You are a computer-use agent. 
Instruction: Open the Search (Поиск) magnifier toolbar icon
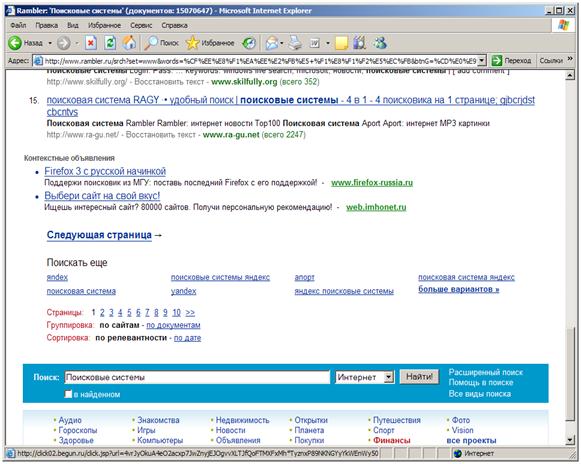click(x=151, y=43)
